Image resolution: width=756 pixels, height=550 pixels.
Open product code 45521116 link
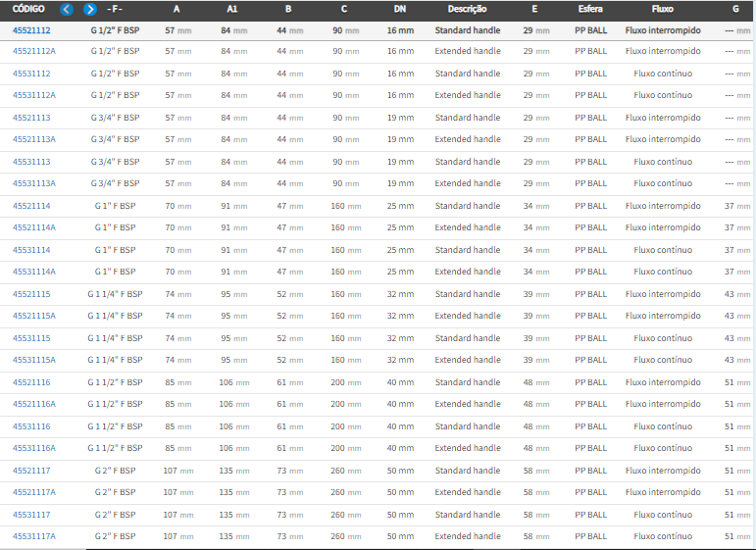pyautogui.click(x=31, y=382)
